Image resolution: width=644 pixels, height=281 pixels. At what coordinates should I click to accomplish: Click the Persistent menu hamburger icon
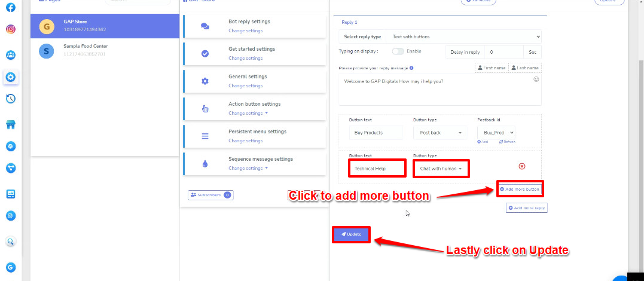pyautogui.click(x=205, y=136)
